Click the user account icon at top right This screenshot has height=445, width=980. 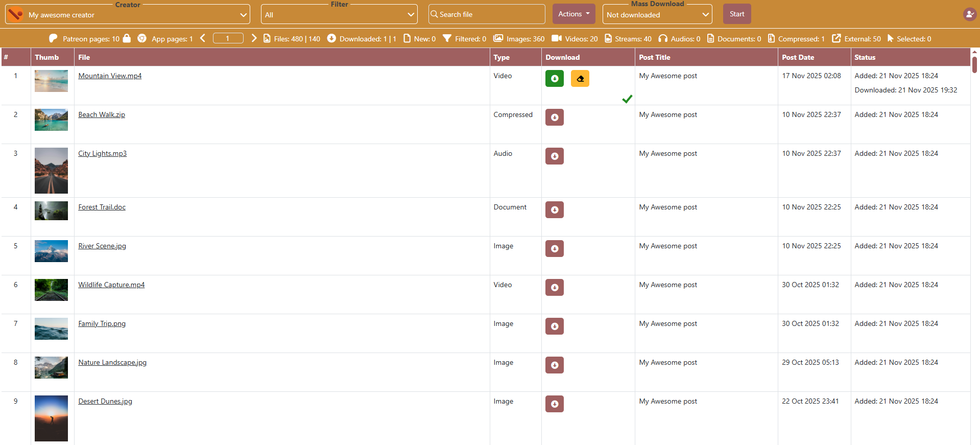point(969,14)
